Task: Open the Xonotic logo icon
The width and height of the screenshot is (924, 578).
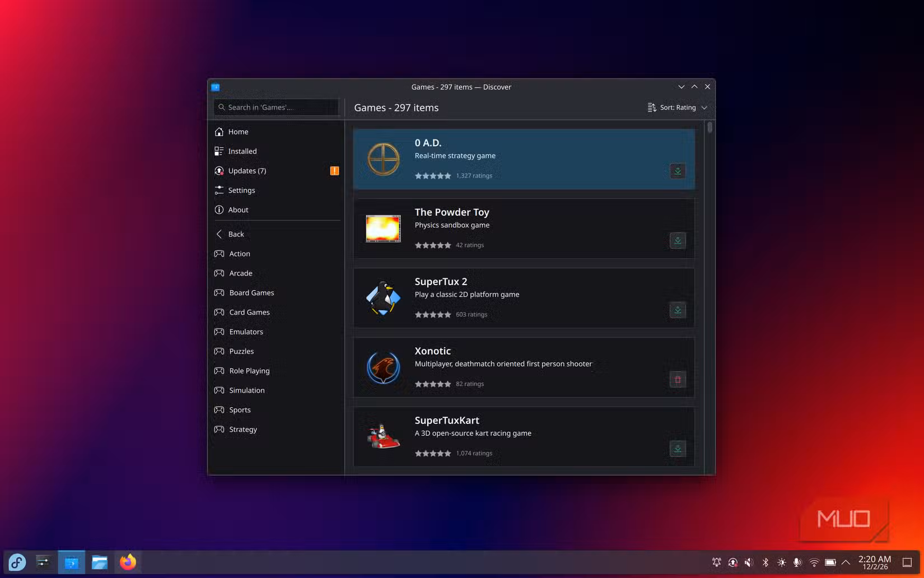Action: [x=384, y=367]
